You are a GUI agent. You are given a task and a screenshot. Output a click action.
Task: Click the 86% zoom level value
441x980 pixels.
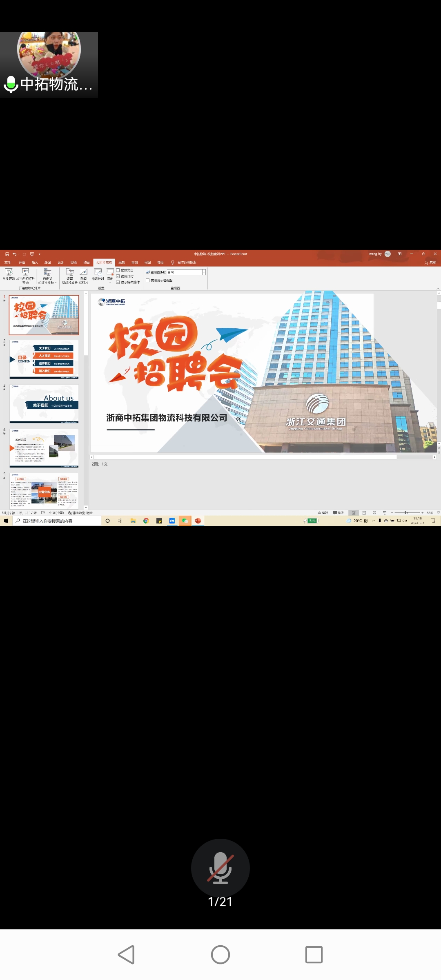click(430, 513)
